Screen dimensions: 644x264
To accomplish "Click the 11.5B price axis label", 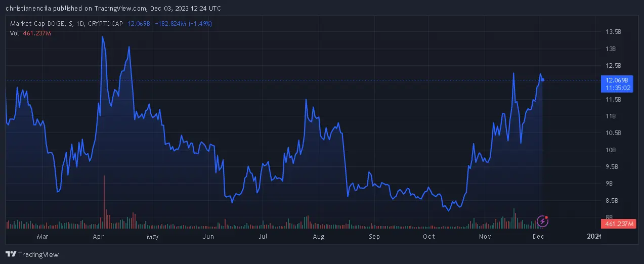I will click(x=613, y=100).
